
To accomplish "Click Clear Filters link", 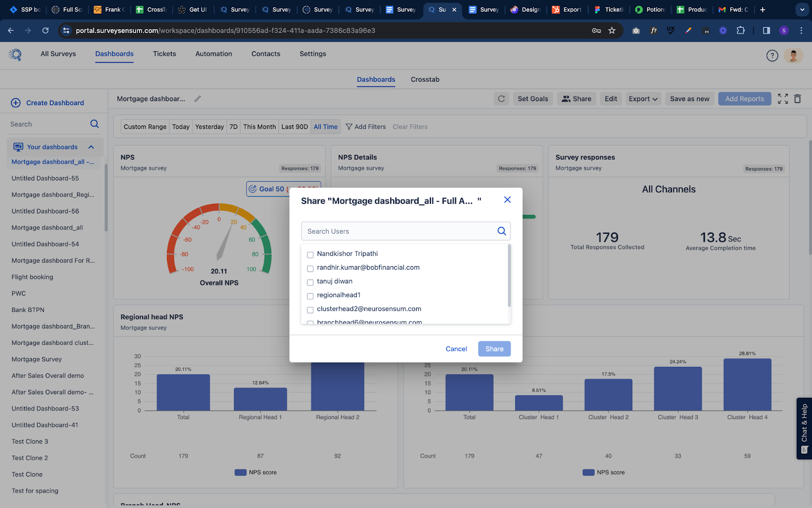I will pyautogui.click(x=410, y=127).
